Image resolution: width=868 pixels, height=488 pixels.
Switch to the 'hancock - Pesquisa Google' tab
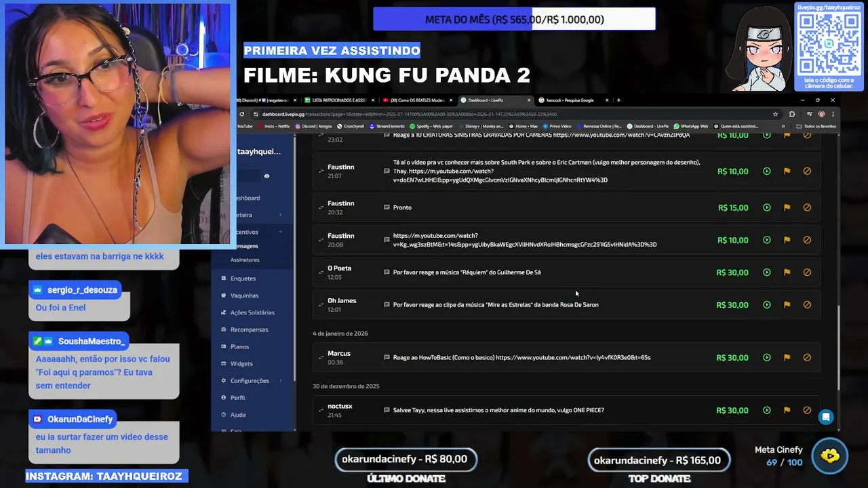[x=573, y=100]
